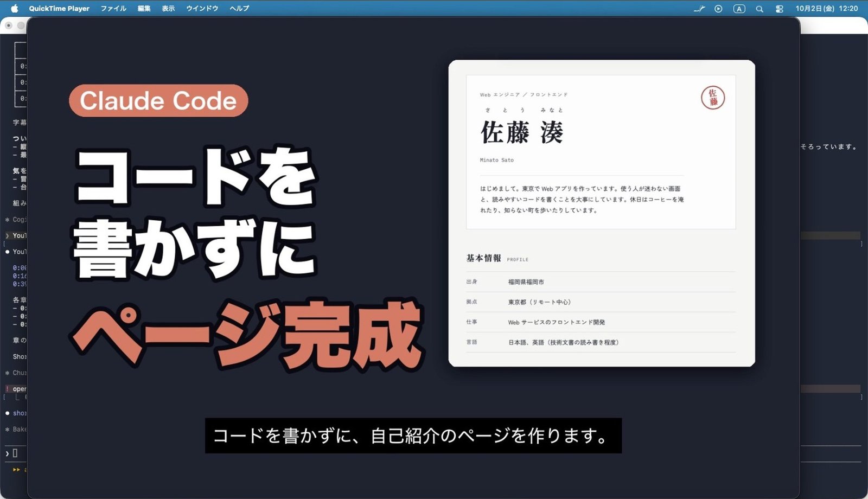Image resolution: width=868 pixels, height=499 pixels.
Task: Click the Web サービスのフロントエンド開発 row
Action: (601, 322)
